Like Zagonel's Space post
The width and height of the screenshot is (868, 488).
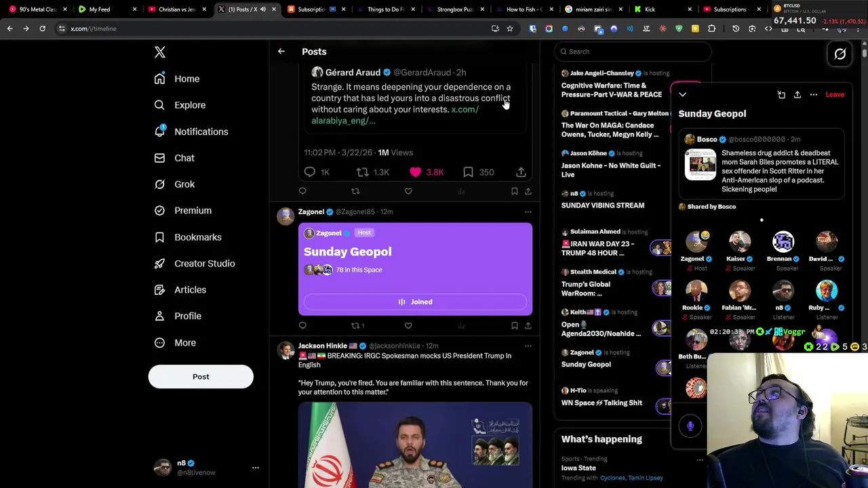pos(408,325)
